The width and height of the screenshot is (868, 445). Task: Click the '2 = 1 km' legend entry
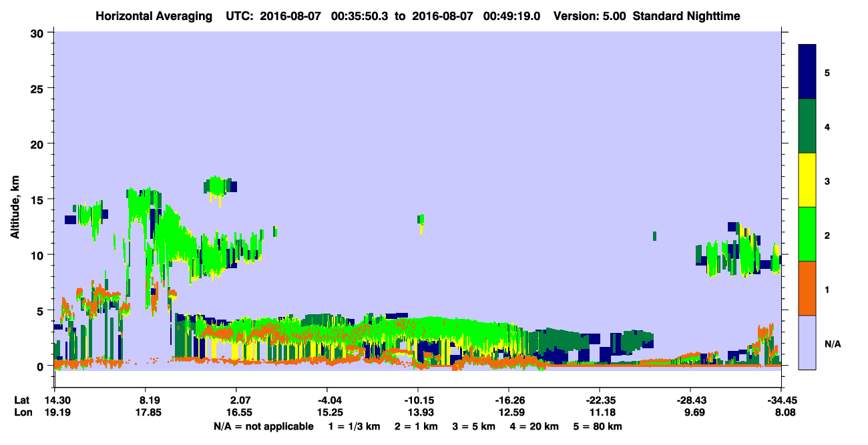point(416,426)
